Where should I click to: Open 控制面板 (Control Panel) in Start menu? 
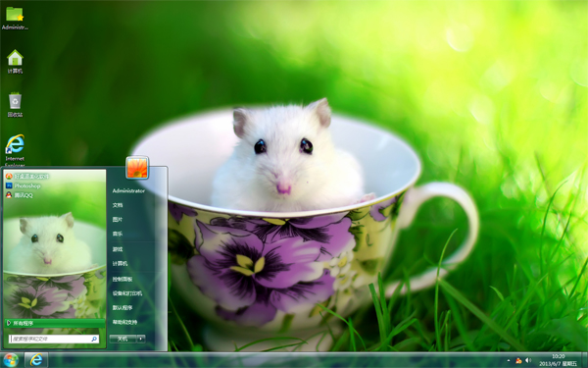tap(122, 279)
